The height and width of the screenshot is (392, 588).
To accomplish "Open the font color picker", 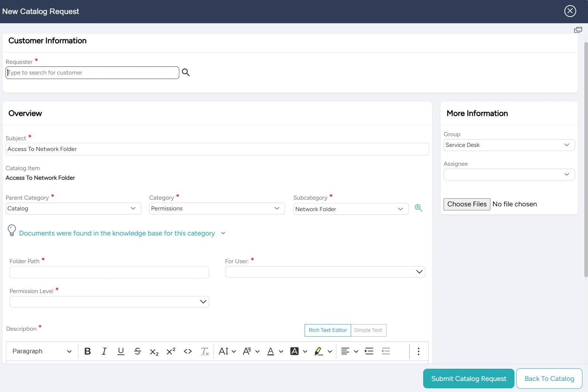I will (275, 351).
